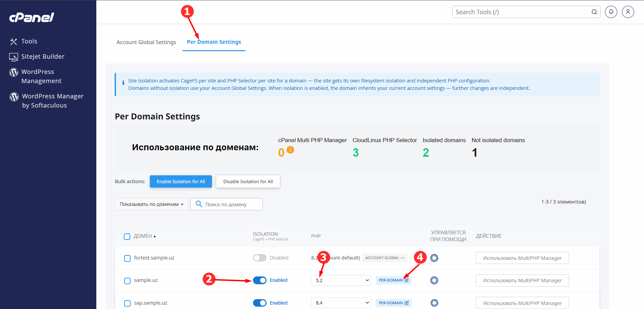Click Использовать MultiPHP Manager for fortest.sample.uz
The image size is (644, 309).
coord(522,258)
